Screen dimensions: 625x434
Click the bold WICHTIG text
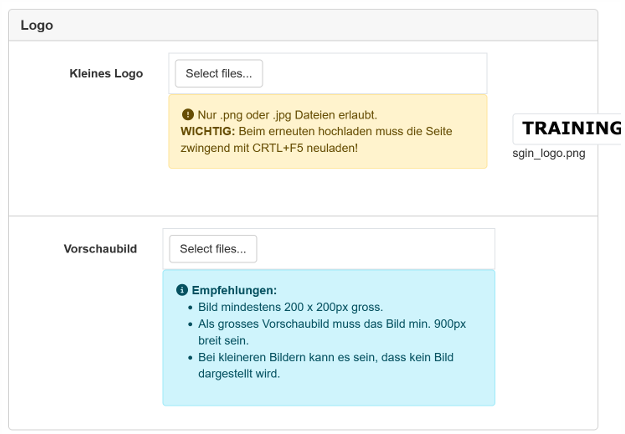point(207,131)
